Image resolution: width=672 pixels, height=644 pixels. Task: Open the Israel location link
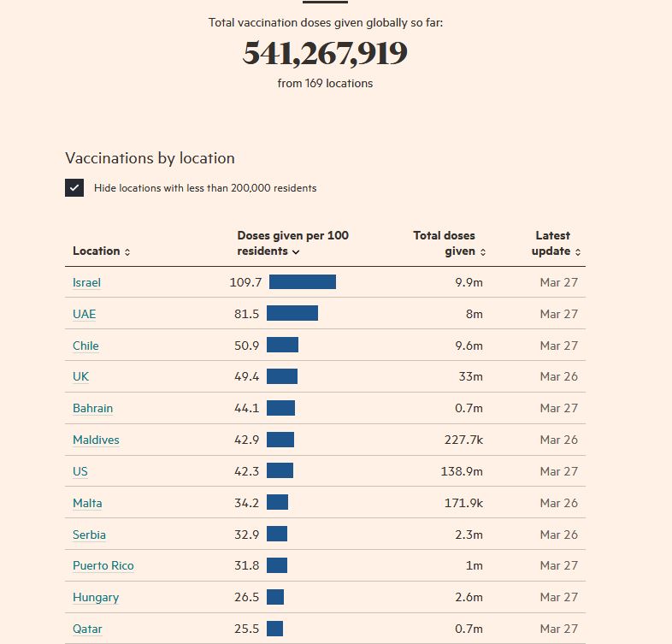pyautogui.click(x=86, y=283)
